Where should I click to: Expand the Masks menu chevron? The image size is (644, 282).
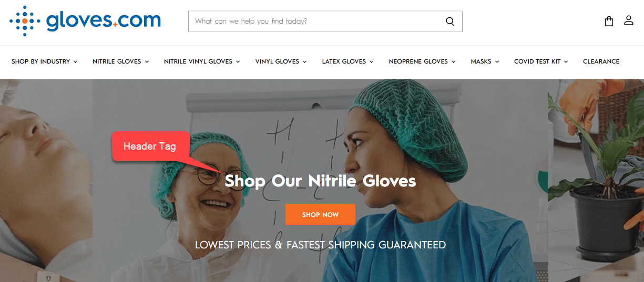[497, 62]
